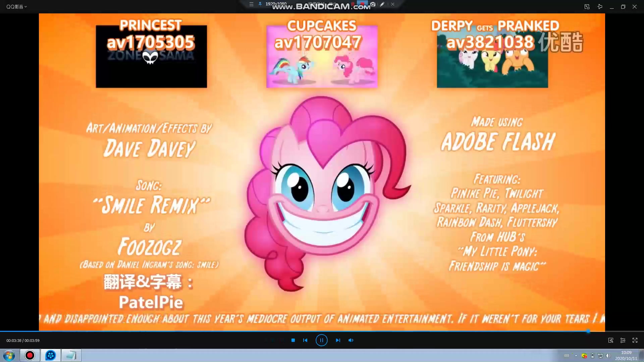The image size is (644, 362).
Task: Open the Windows Start menu
Action: pos(9,355)
